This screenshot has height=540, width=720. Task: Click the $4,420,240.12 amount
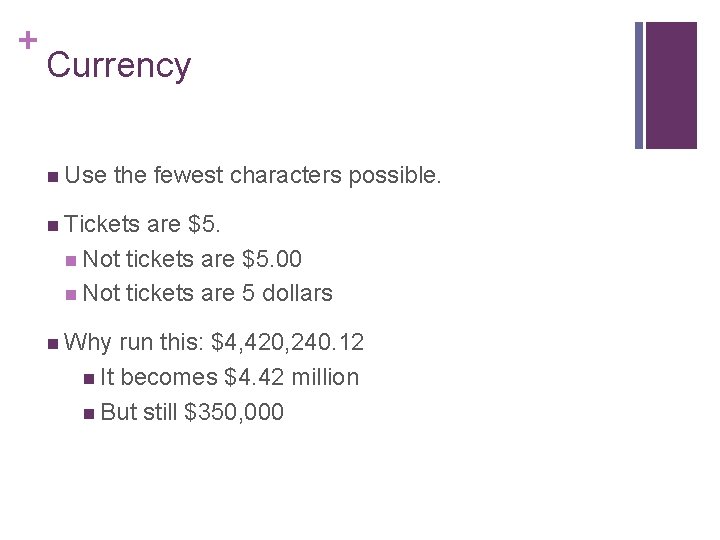[288, 343]
